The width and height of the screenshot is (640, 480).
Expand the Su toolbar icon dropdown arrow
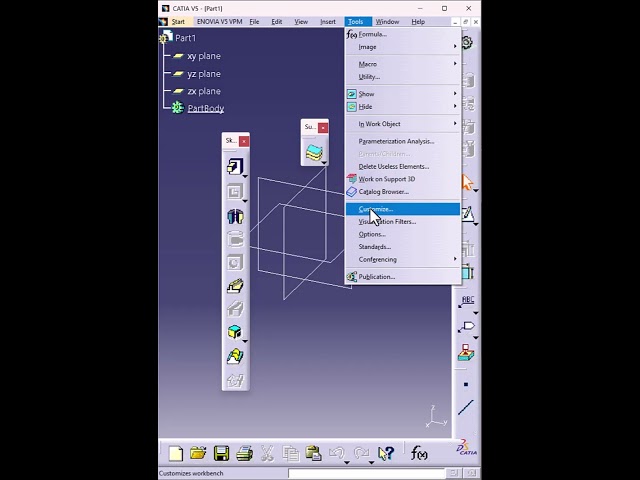[x=324, y=163]
